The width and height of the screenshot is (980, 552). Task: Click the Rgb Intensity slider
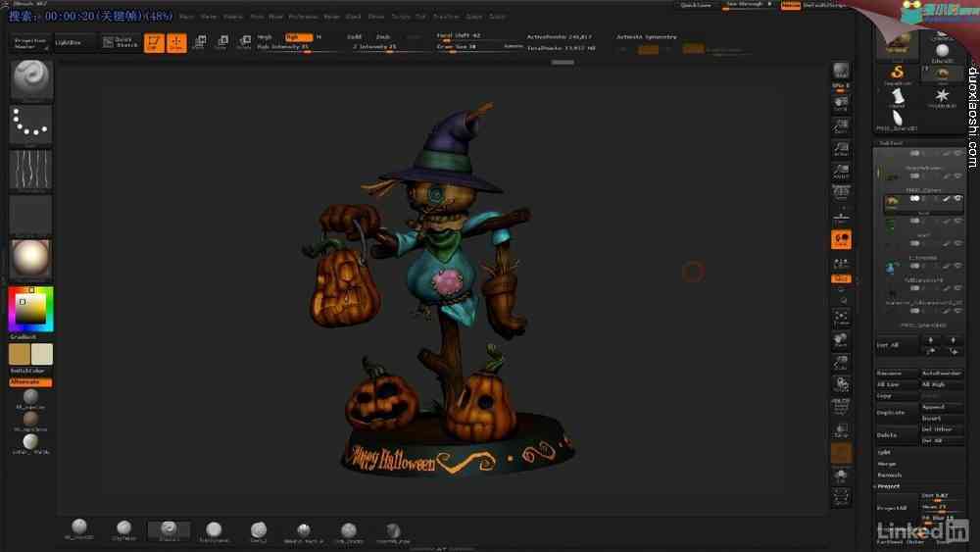(298, 47)
